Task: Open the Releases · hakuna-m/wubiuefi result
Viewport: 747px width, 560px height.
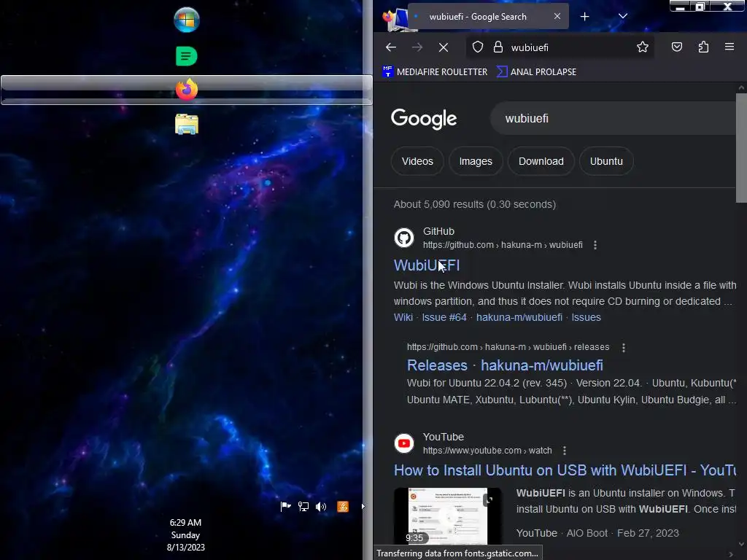Action: [x=505, y=365]
